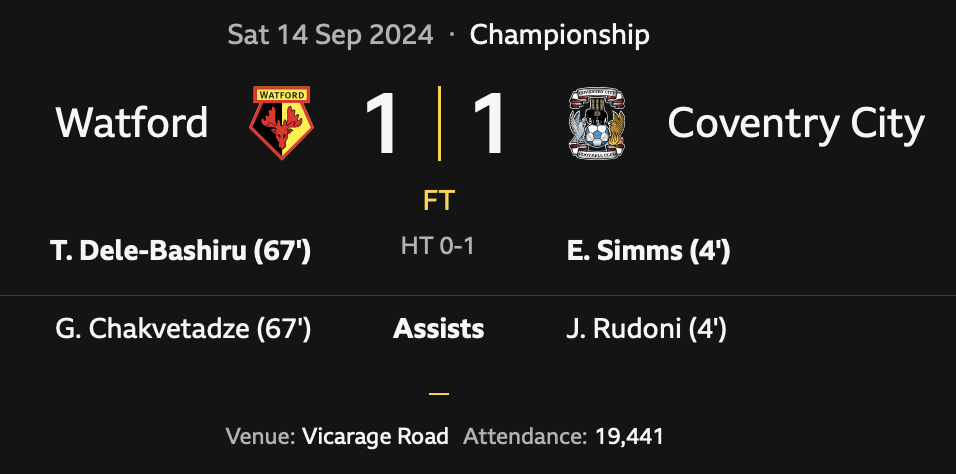Click the Assists heading

pyautogui.click(x=438, y=328)
